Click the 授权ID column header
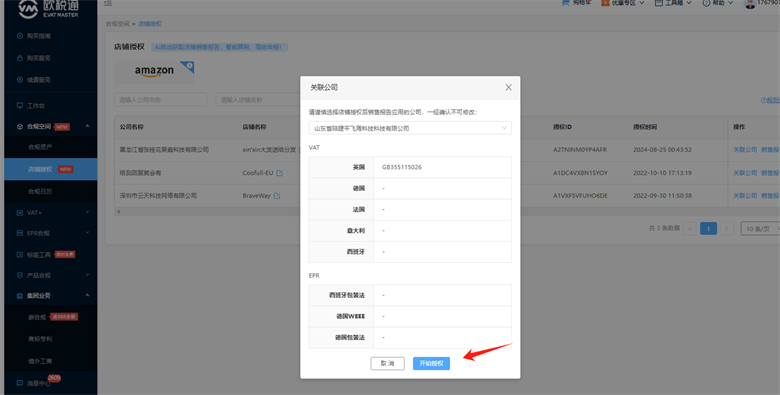The image size is (780, 395). (x=562, y=127)
